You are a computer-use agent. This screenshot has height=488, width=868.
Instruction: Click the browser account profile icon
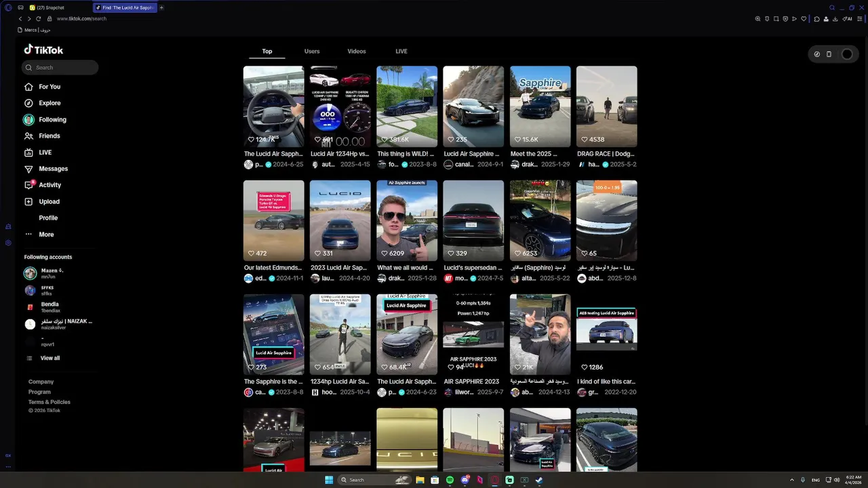pyautogui.click(x=825, y=19)
